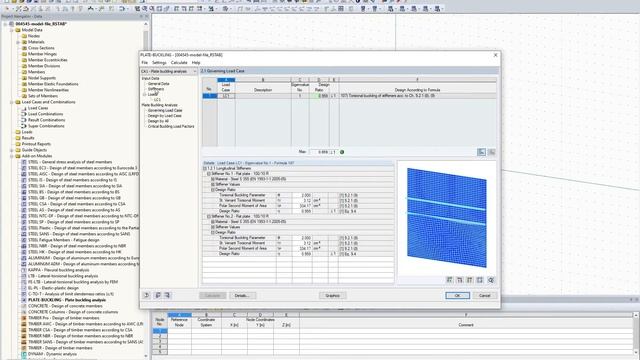Open the File menu in Plate-Buckling dialog
Image resolution: width=640 pixels, height=360 pixels.
click(144, 63)
